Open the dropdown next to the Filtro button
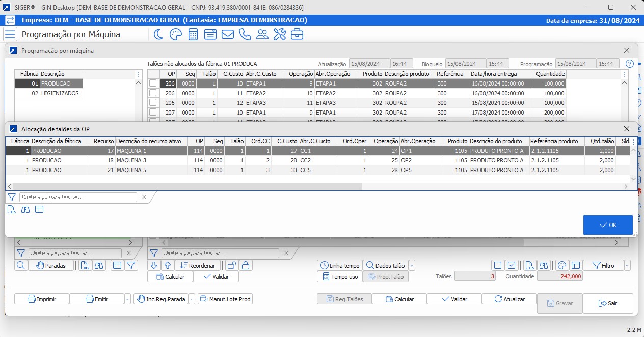 627,265
